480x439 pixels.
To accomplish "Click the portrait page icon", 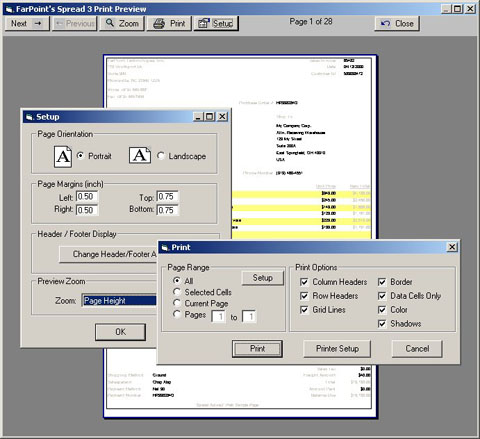I will (x=63, y=156).
